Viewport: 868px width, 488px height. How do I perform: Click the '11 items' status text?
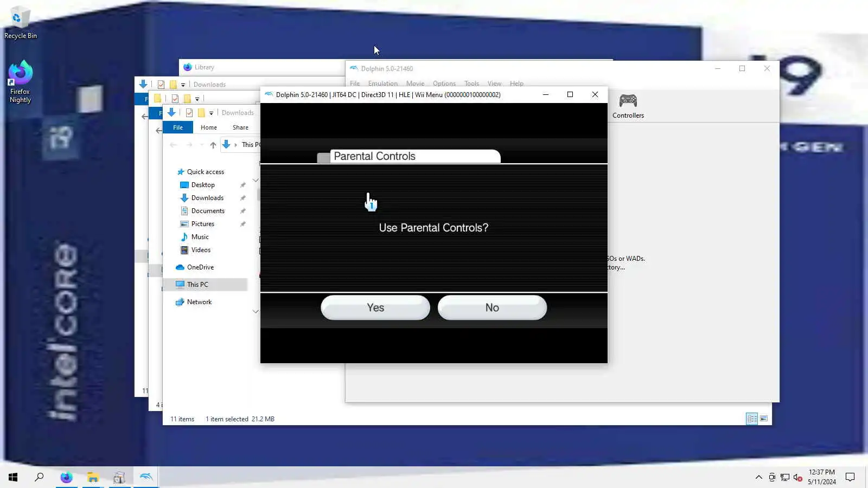click(x=182, y=419)
